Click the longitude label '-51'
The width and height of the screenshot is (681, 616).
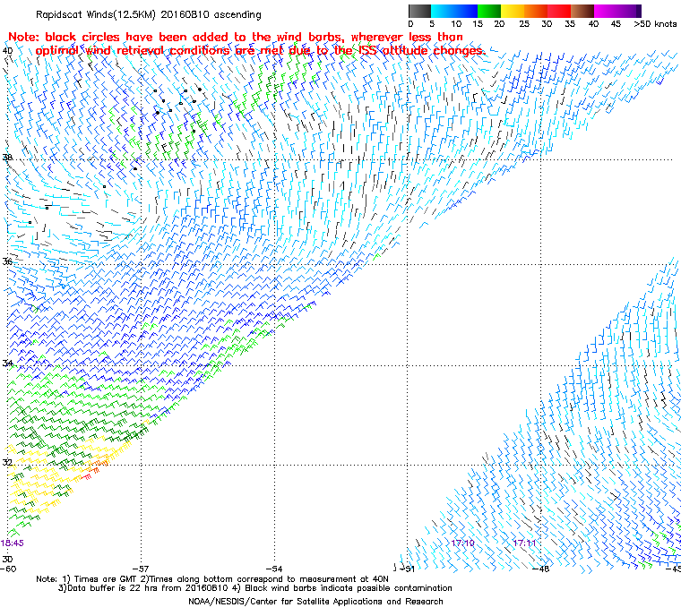click(407, 569)
